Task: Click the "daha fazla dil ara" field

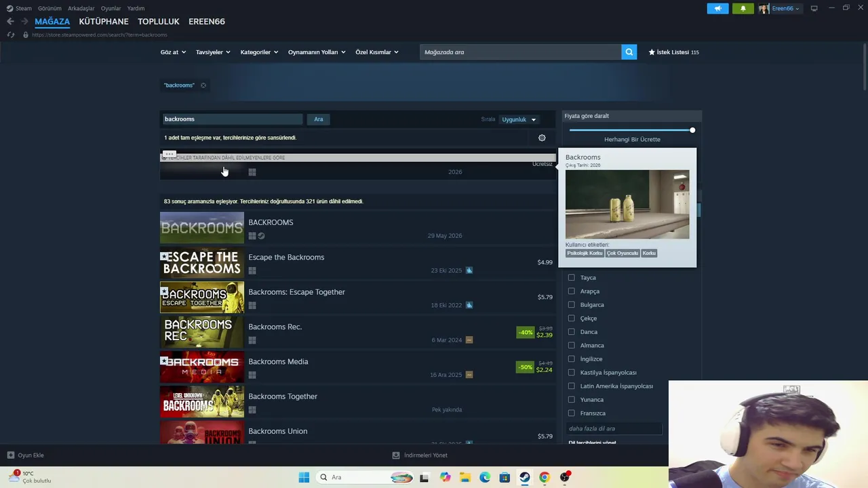Action: 614,428
